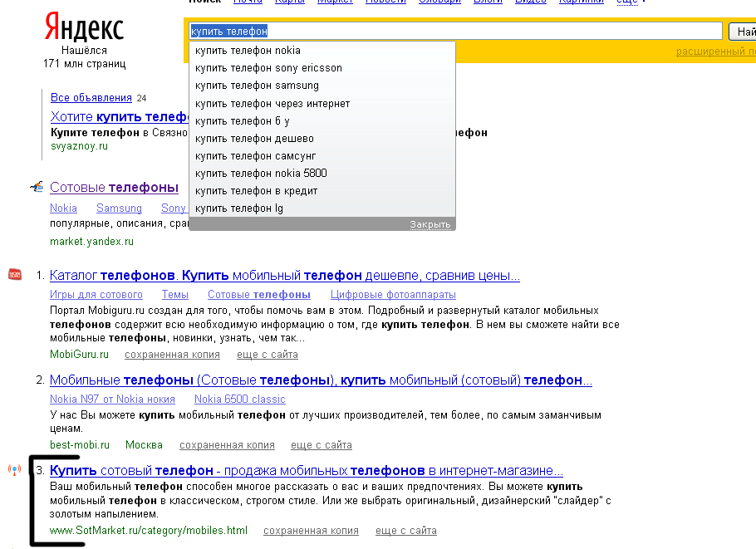Click the snippet text starting У нас Вы можете
This screenshot has height=549, width=756.
click(x=326, y=422)
